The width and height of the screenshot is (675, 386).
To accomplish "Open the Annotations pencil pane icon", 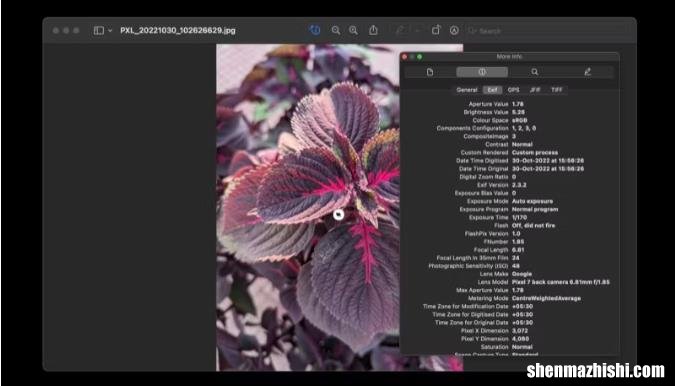I will [587, 72].
